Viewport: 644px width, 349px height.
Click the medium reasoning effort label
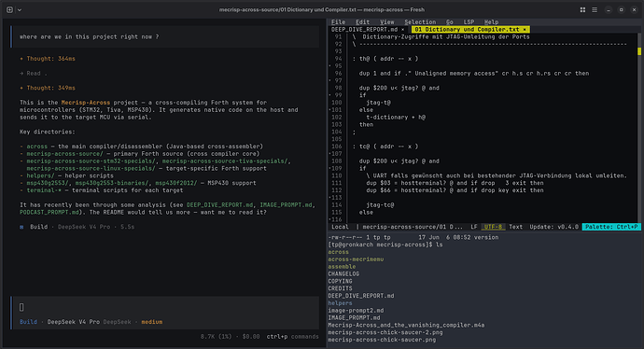click(152, 322)
